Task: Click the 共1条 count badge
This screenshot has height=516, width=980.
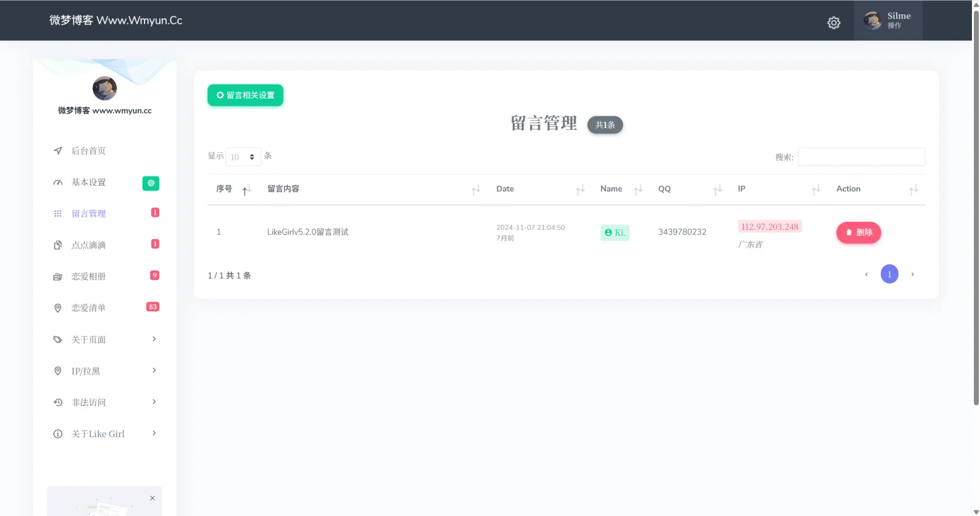Action: tap(605, 125)
